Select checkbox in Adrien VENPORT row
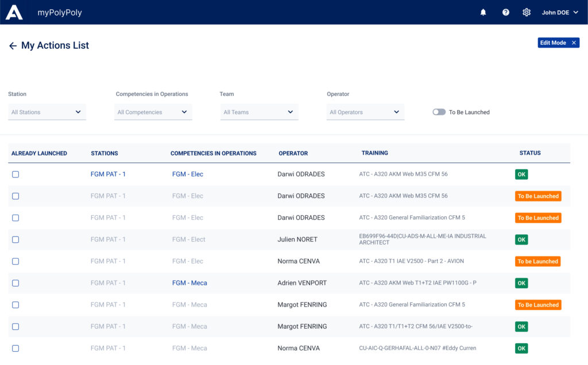Screen dimensions: 588x365 click(x=16, y=284)
